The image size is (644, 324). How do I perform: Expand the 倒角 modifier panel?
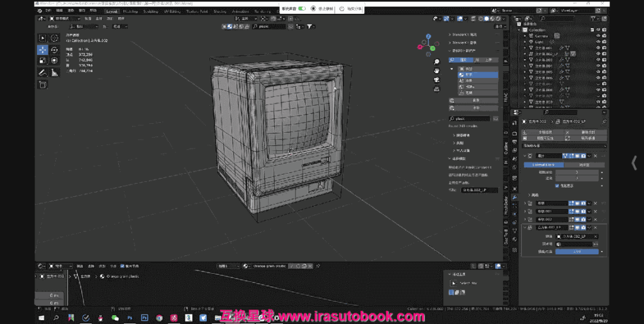coord(525,203)
